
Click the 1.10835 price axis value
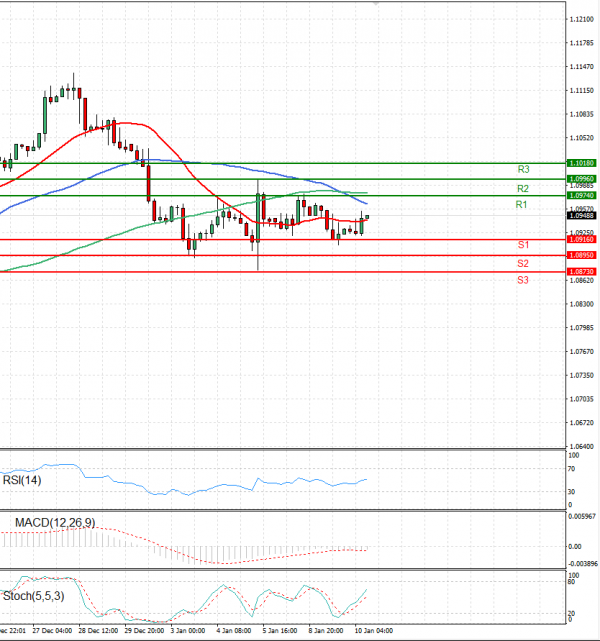[x=582, y=114]
